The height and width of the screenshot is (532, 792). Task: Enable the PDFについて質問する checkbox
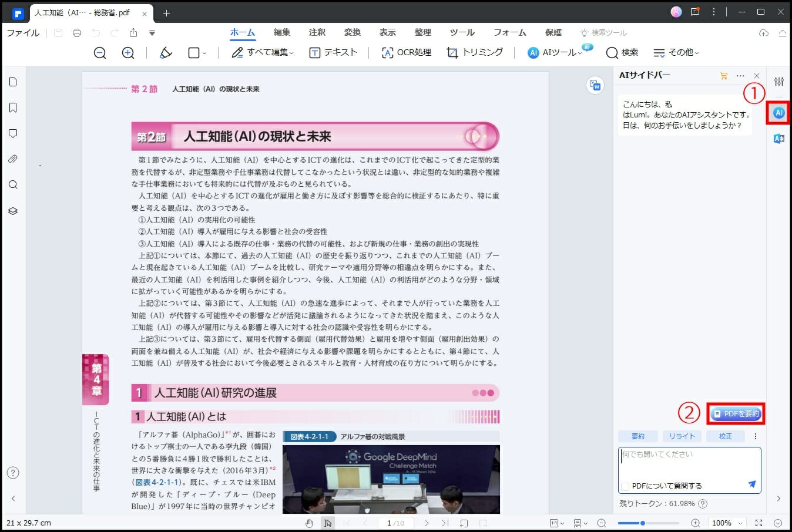point(625,486)
